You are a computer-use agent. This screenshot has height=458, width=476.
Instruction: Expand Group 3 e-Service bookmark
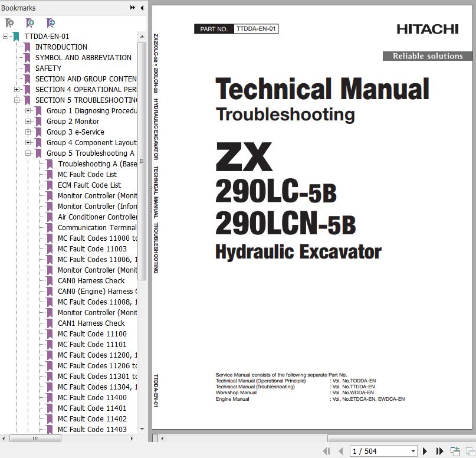28,132
